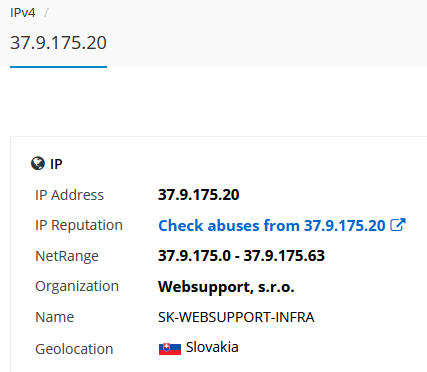This screenshot has height=372, width=427.
Task: Click the organization name Websupport, s.r.o.
Action: coord(226,287)
